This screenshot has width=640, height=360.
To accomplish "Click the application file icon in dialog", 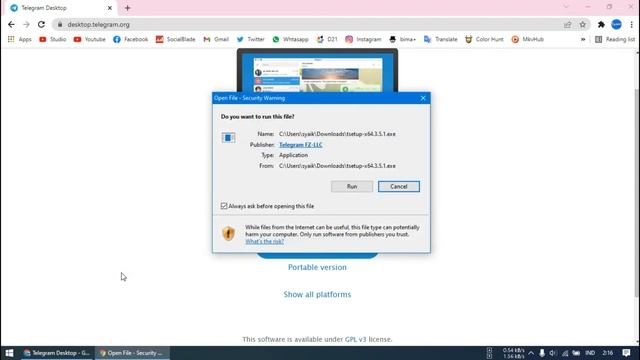I will [x=228, y=138].
